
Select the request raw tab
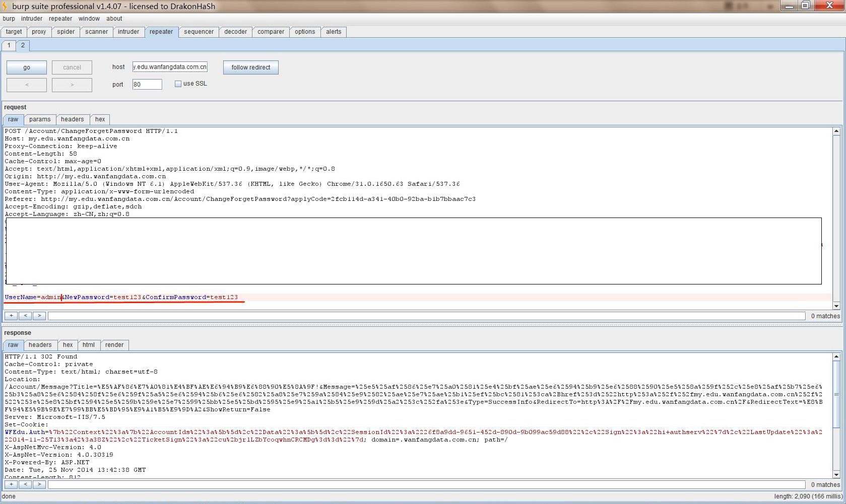[13, 119]
